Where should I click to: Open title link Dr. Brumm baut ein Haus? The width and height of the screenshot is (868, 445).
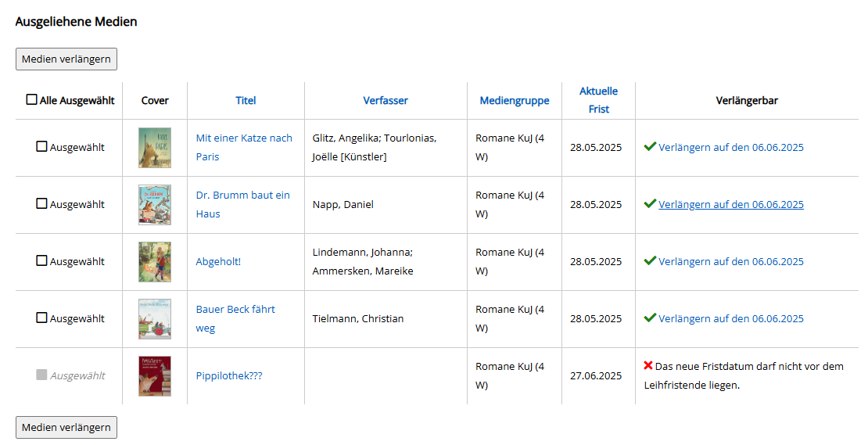pyautogui.click(x=243, y=204)
